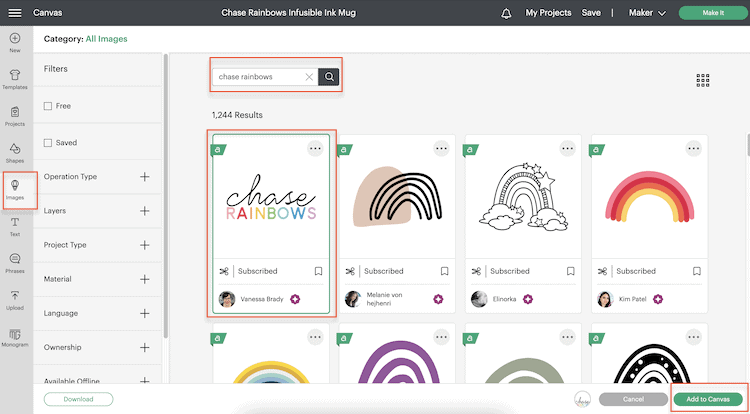The width and height of the screenshot is (750, 414).
Task: Click the filters panel scrollbar
Action: click(x=165, y=196)
